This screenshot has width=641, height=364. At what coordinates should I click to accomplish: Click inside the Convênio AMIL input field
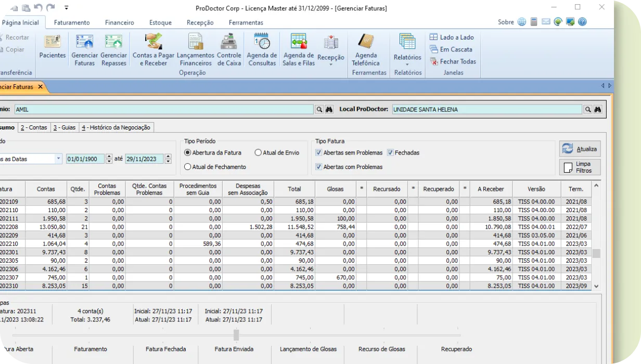pos(156,110)
